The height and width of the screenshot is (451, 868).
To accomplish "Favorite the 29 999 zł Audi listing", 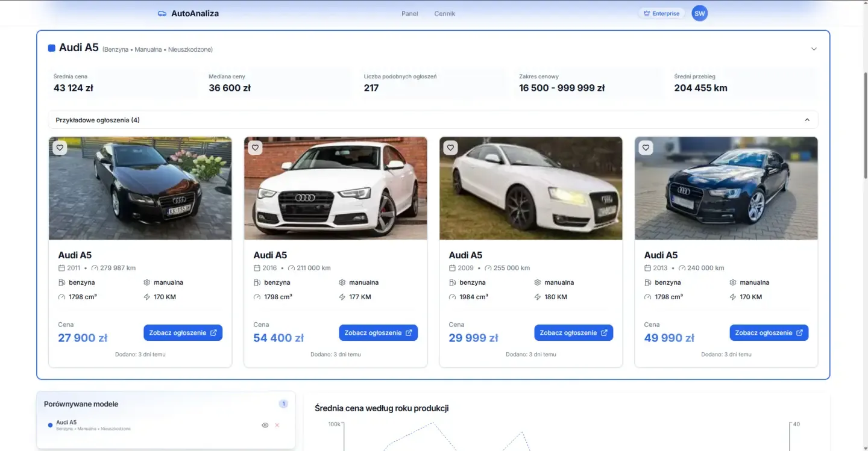I will [x=450, y=148].
